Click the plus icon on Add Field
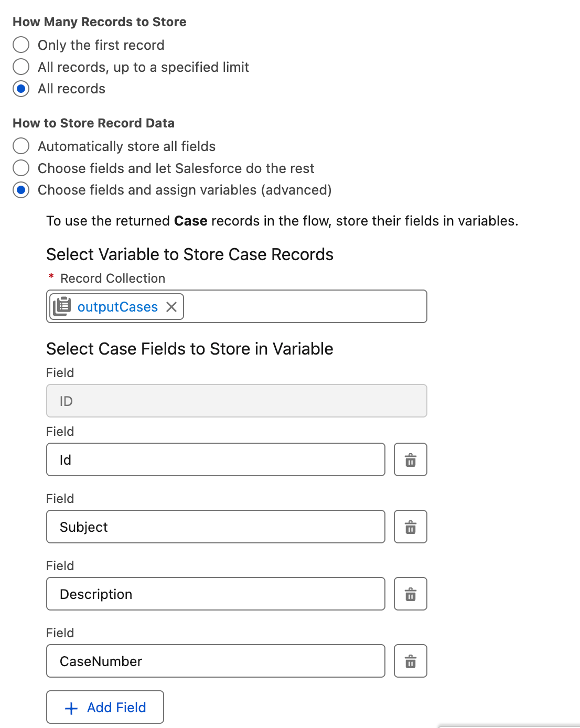580x728 pixels. [x=71, y=708]
